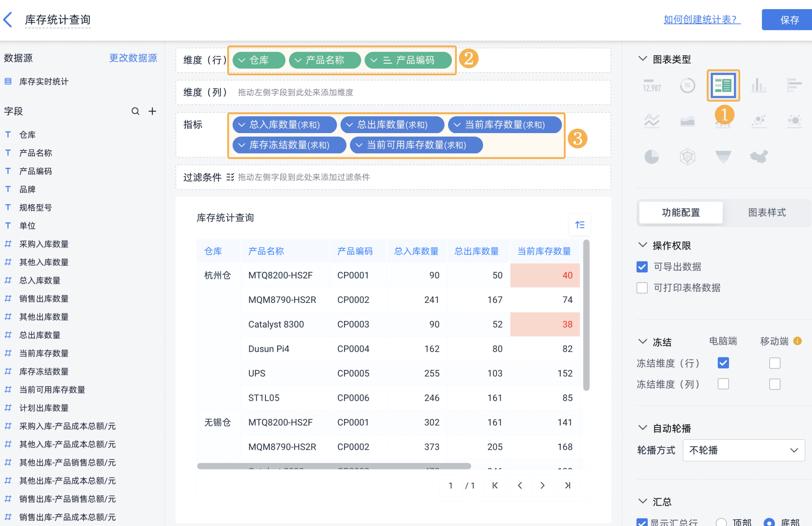812x526 pixels.
Task: Click the table's horizontal scrollbar
Action: coord(334,466)
